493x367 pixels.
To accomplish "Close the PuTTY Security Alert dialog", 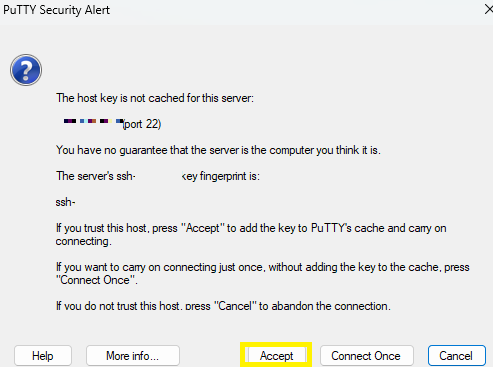I will [488, 9].
